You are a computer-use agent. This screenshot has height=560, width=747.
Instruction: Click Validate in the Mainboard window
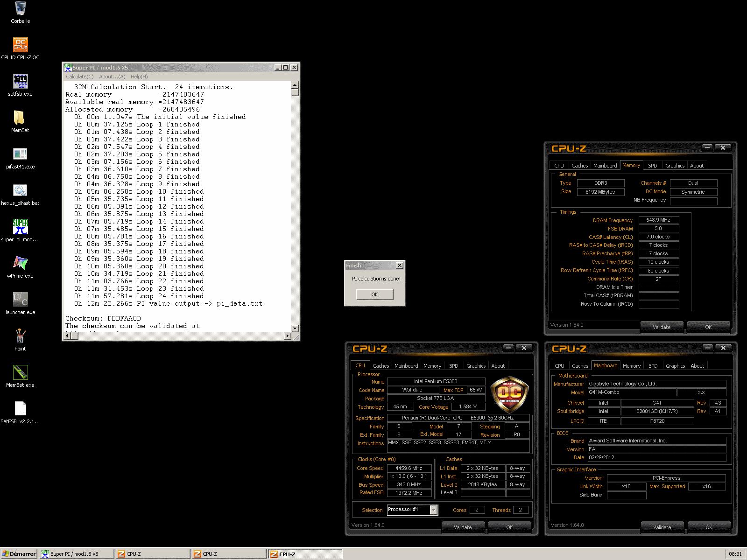662,527
